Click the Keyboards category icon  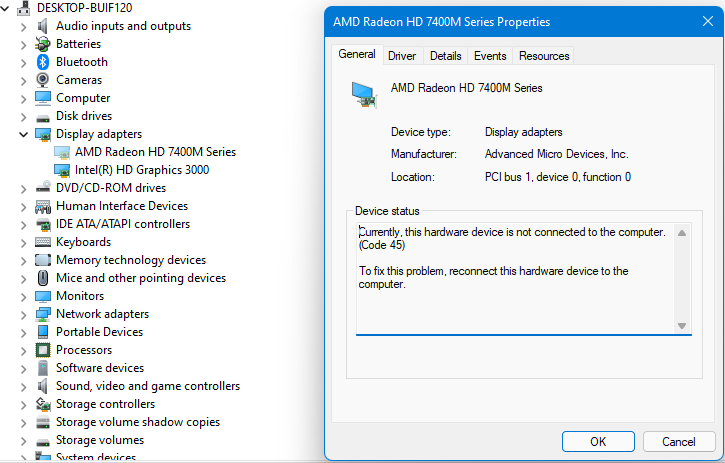[43, 242]
